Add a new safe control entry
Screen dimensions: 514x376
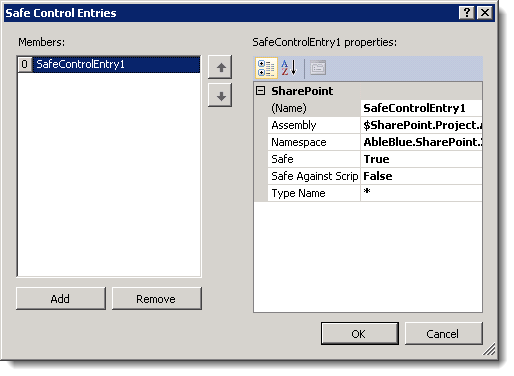pyautogui.click(x=61, y=299)
